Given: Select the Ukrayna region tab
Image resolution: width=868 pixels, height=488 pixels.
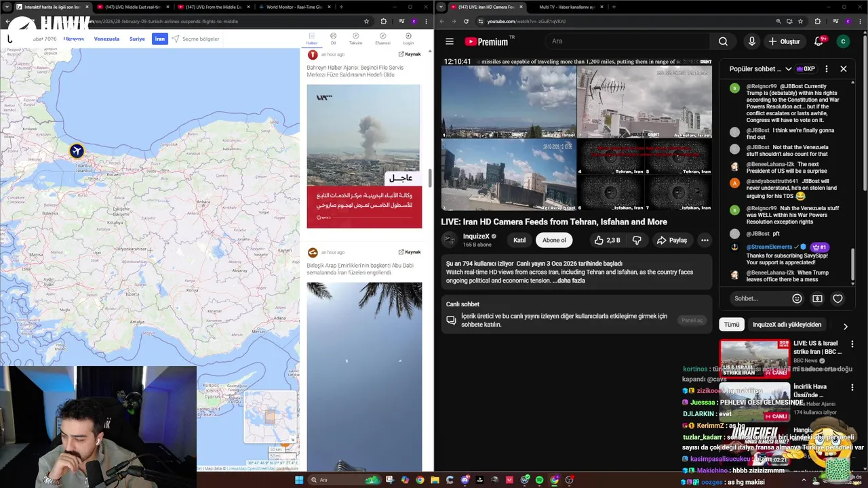Looking at the screenshot, I should (73, 39).
